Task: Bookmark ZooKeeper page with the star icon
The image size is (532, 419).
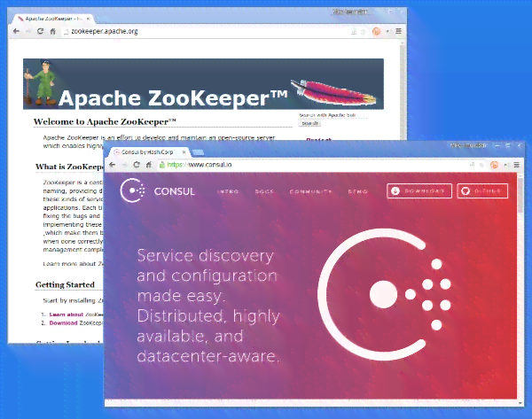Action: click(363, 32)
